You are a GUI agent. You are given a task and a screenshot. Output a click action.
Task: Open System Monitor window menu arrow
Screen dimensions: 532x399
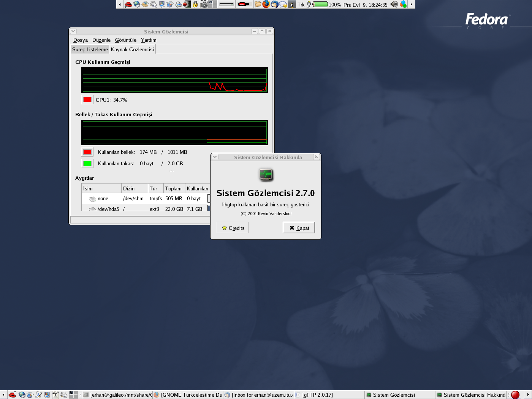point(73,31)
